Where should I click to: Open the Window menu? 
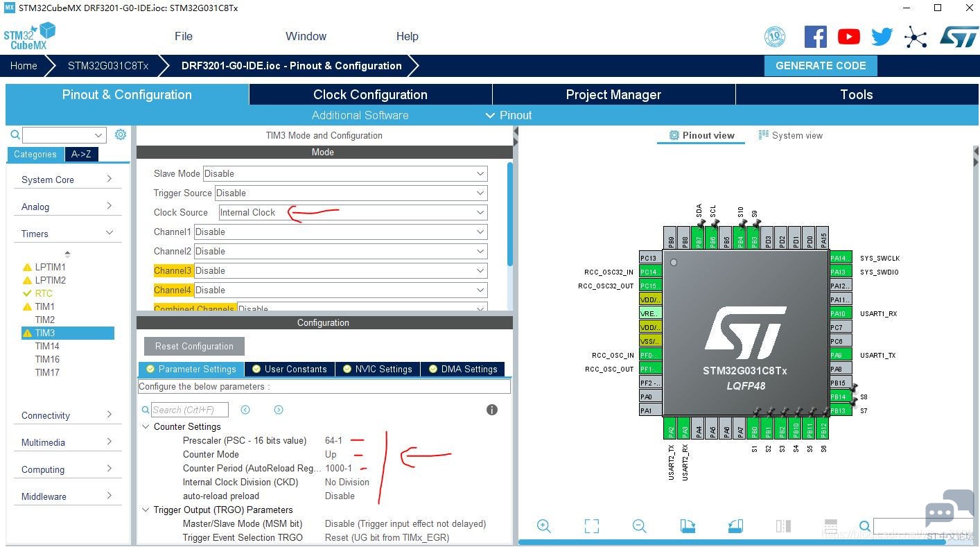[306, 36]
